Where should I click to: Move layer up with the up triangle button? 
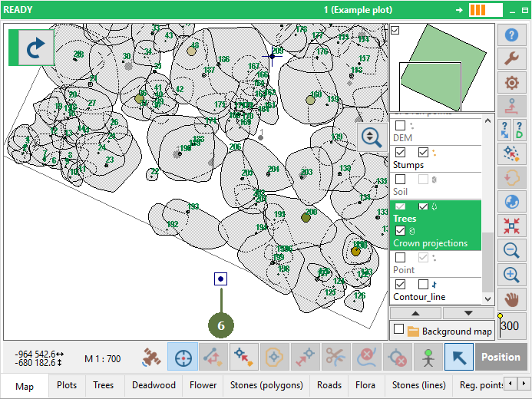pyautogui.click(x=415, y=313)
